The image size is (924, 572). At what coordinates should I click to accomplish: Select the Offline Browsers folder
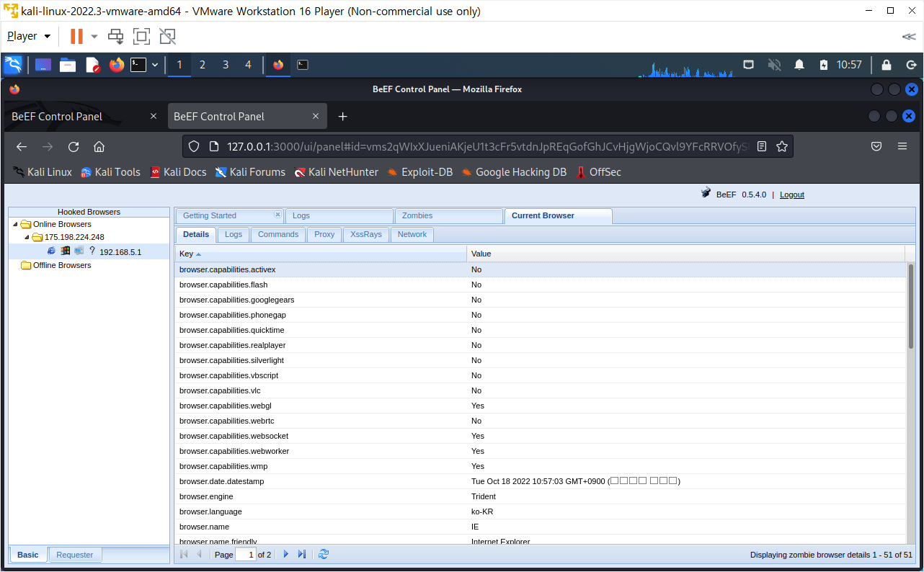pyautogui.click(x=61, y=265)
